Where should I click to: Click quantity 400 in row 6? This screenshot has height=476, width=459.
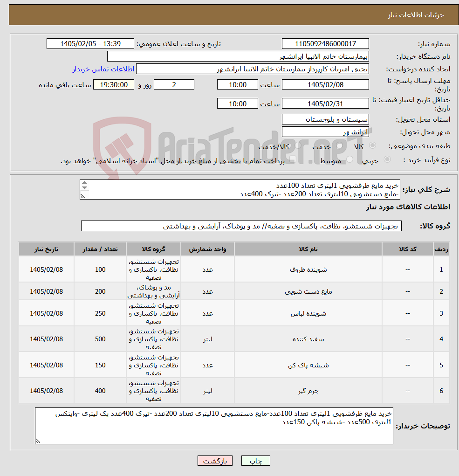point(100,391)
